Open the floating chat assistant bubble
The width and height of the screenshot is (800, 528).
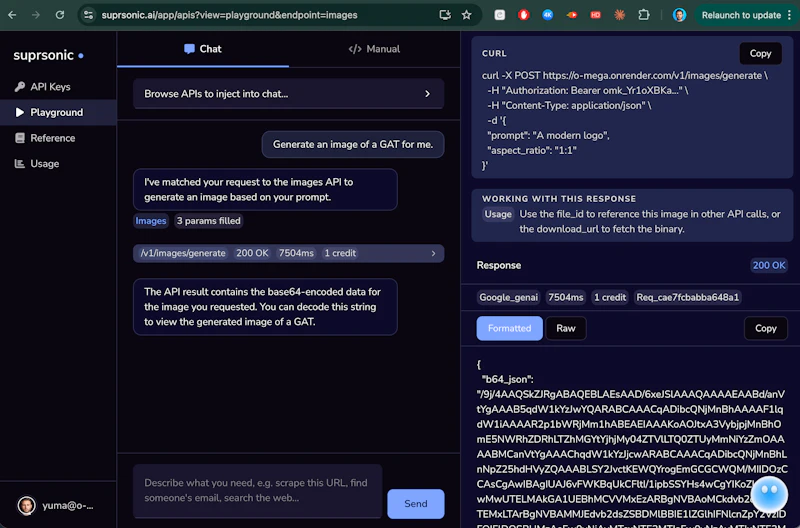click(x=769, y=494)
